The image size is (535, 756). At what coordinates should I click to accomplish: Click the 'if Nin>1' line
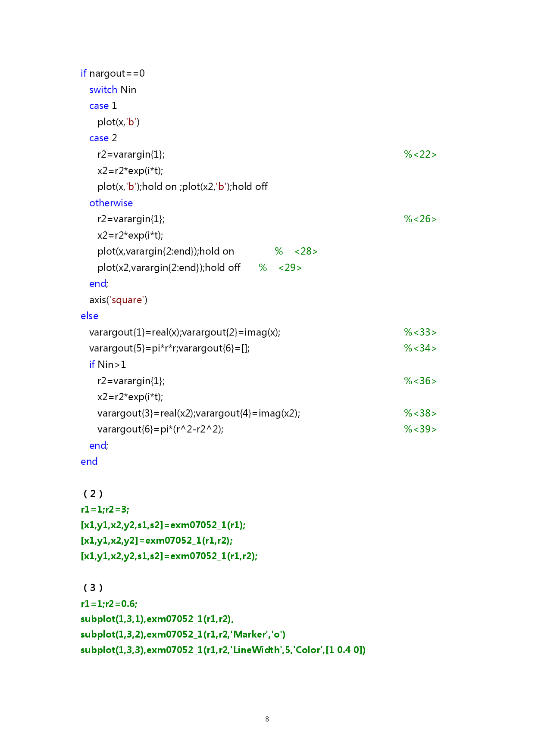coord(108,365)
